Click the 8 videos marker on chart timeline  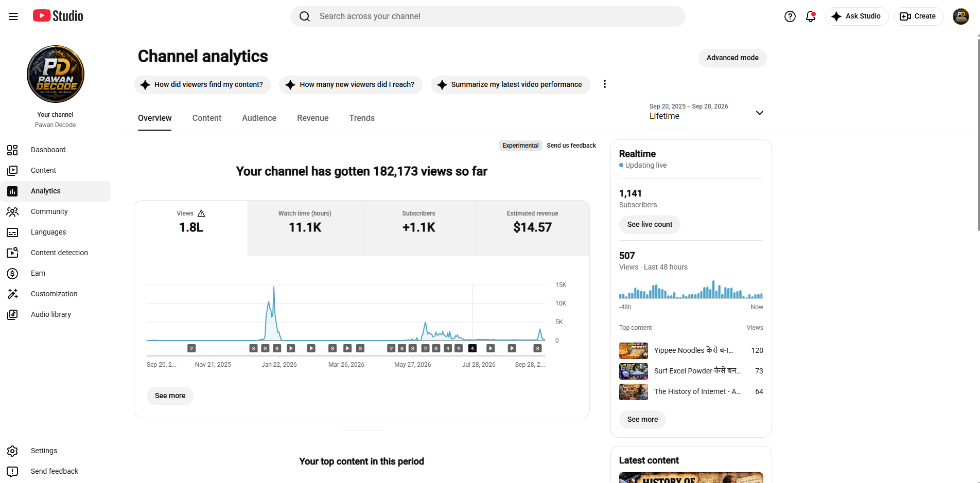(x=401, y=348)
